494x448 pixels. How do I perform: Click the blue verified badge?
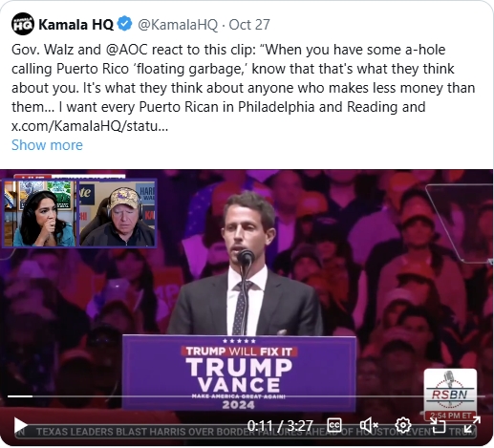tap(124, 24)
